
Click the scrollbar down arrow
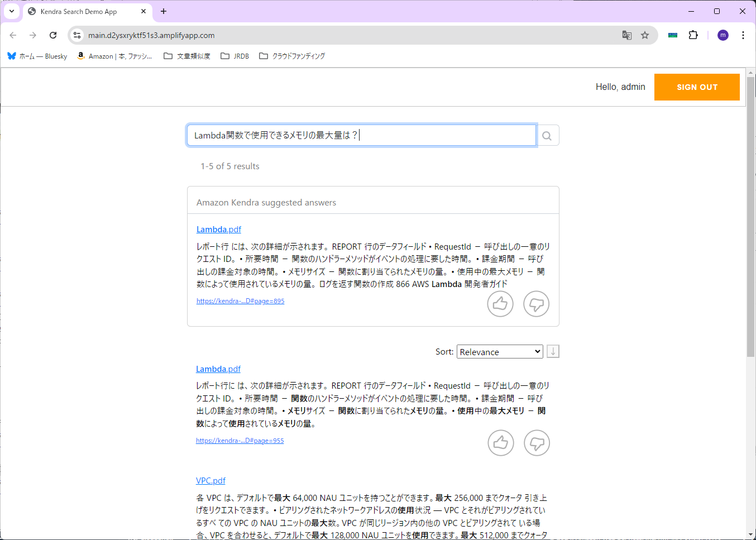[751, 534]
